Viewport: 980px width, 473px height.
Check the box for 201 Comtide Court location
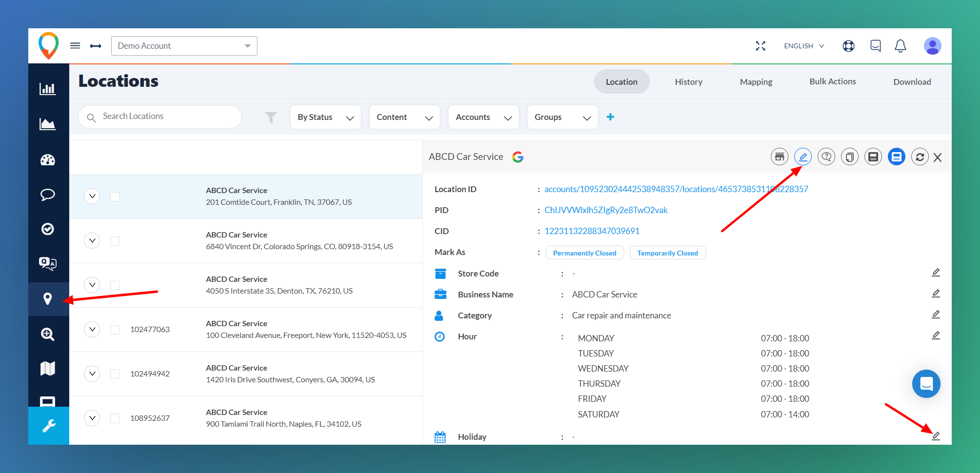point(115,197)
